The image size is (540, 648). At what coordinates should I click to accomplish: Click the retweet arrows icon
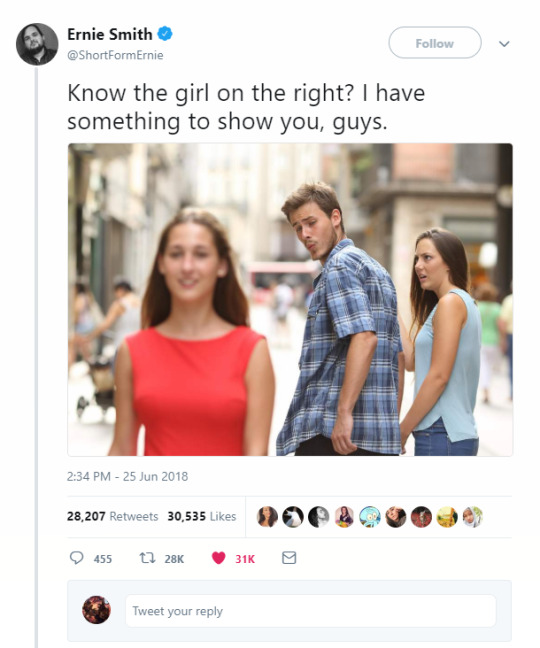pyautogui.click(x=147, y=558)
